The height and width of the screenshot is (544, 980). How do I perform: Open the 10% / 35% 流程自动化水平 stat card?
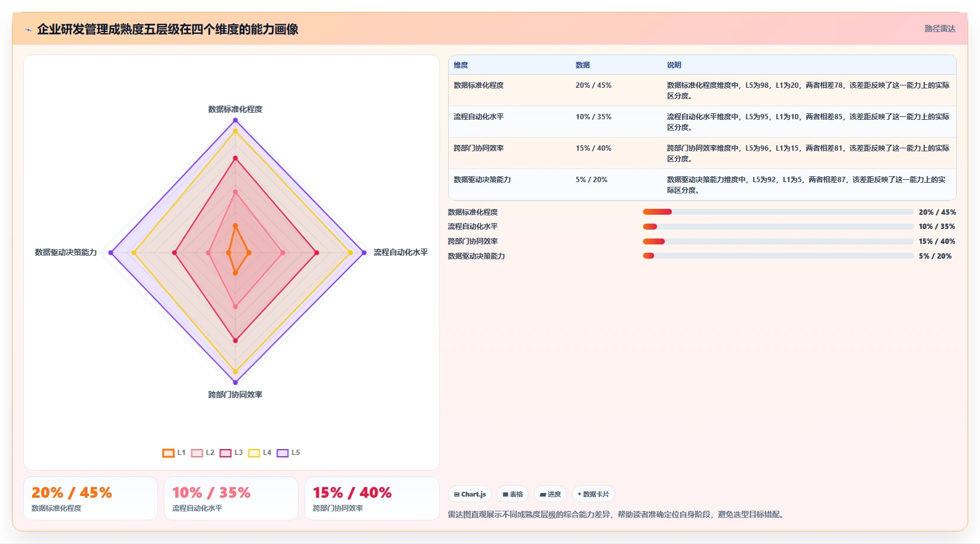pos(231,498)
